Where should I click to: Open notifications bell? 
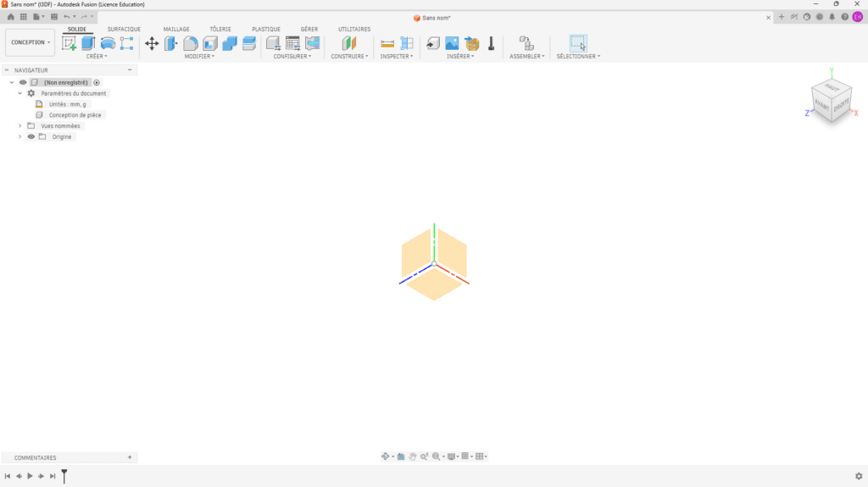coord(832,17)
